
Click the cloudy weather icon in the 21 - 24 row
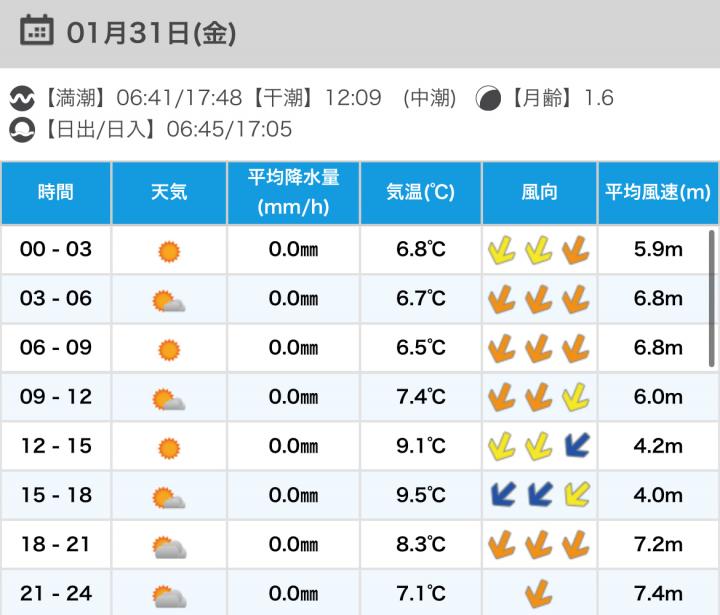point(169,596)
